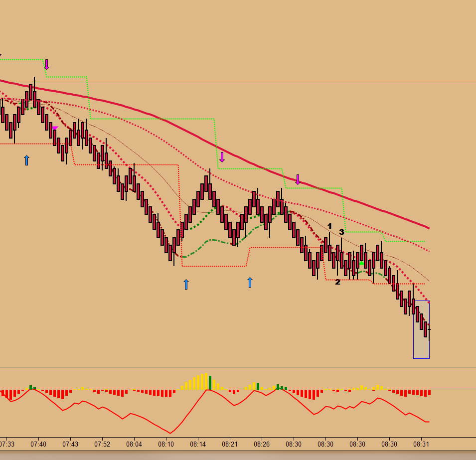Click the 08:10 time axis label
The width and height of the screenshot is (476, 460).
(x=166, y=444)
